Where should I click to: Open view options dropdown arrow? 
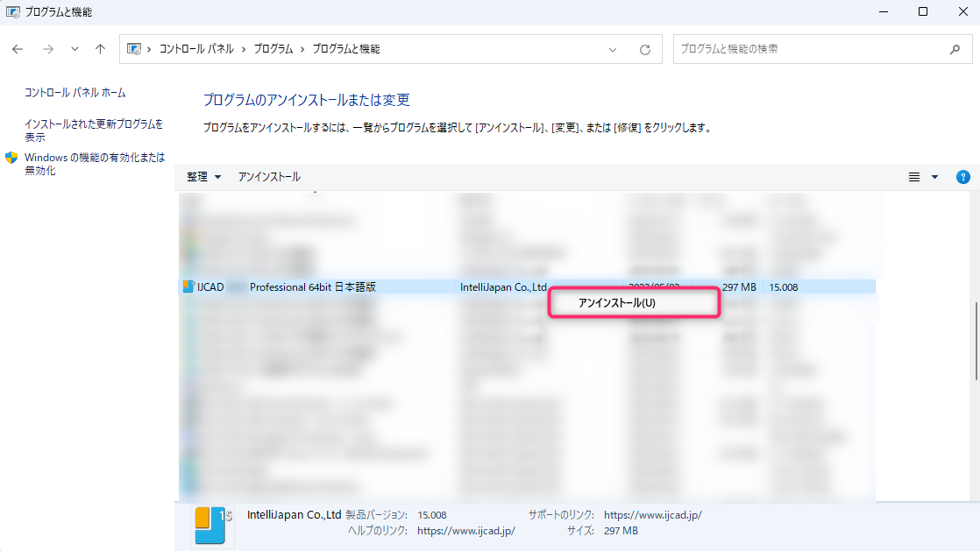pos(935,178)
